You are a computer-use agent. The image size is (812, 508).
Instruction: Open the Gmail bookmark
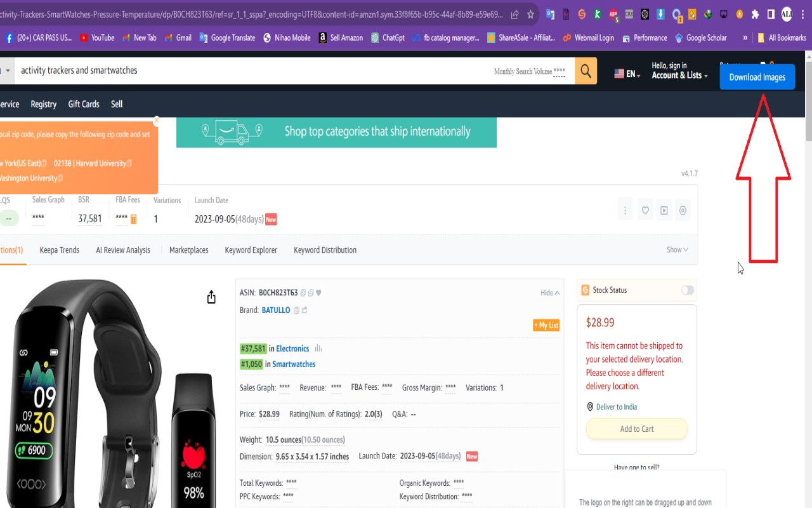pyautogui.click(x=178, y=37)
